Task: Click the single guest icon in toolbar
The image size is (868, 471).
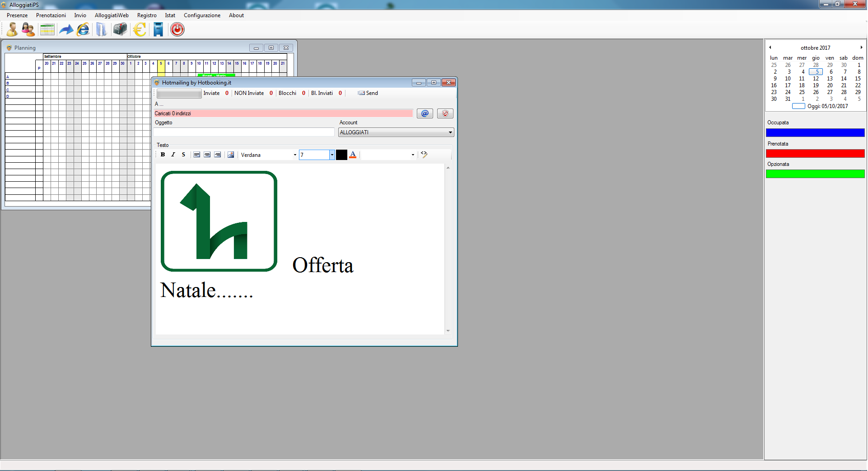Action: [12, 29]
